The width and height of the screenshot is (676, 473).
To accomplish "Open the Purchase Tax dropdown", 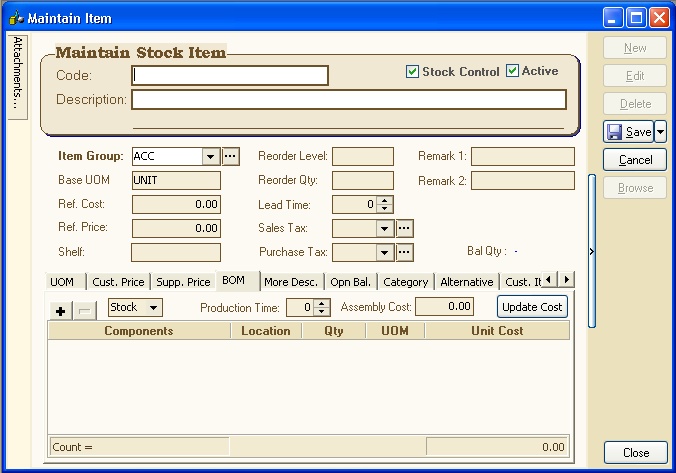I will pyautogui.click(x=385, y=253).
